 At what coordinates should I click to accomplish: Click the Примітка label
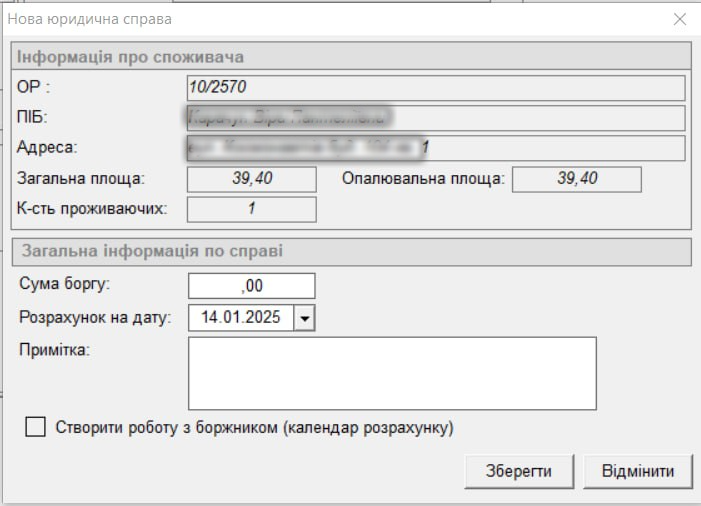tap(54, 349)
